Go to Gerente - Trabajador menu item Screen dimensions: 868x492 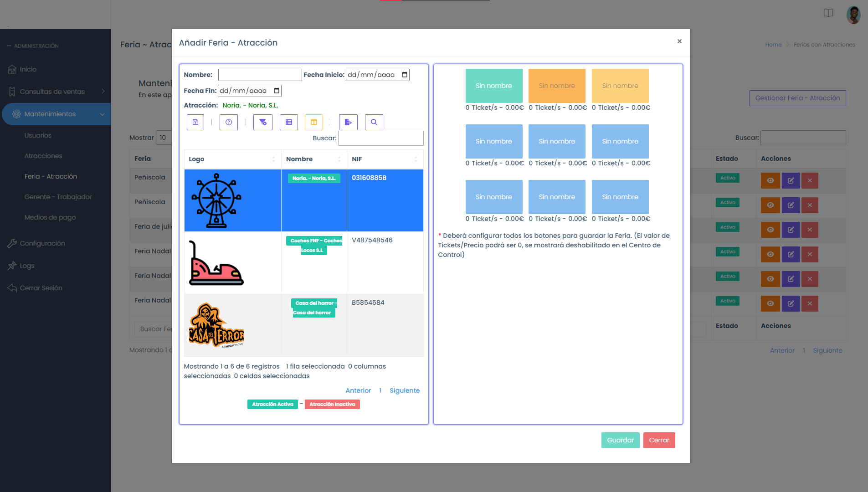click(x=58, y=197)
